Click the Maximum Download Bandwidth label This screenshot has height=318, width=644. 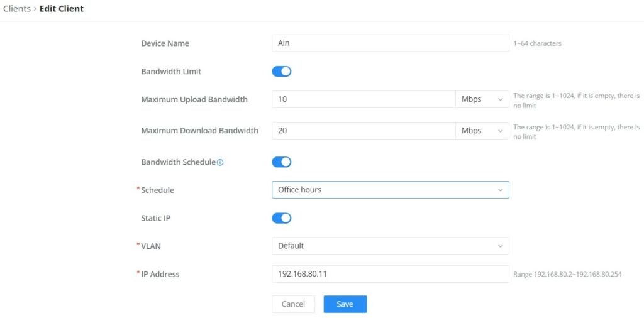click(x=199, y=131)
